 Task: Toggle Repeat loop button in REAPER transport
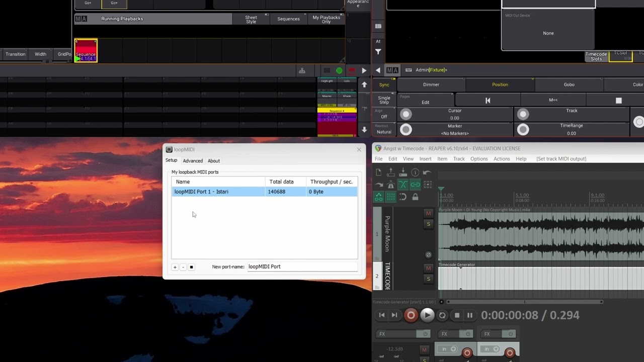442,315
